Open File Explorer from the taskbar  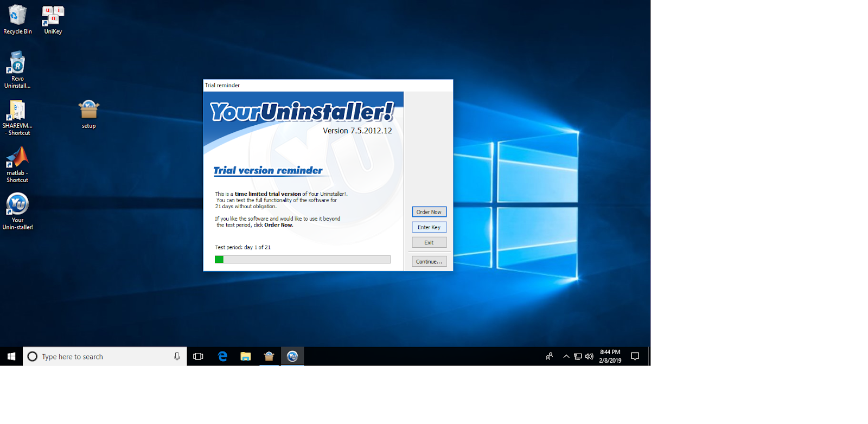click(246, 356)
